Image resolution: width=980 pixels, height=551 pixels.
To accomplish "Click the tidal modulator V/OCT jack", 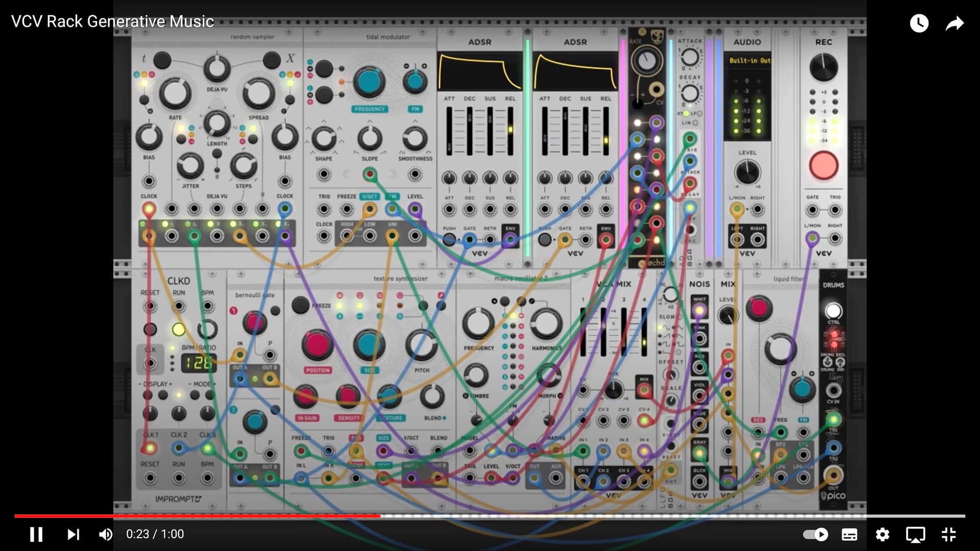I will [x=370, y=209].
